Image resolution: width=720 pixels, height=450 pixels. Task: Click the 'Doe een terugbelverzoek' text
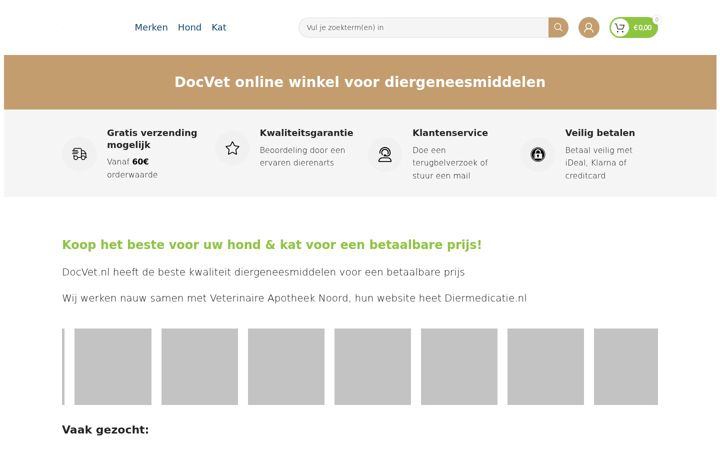[x=450, y=163]
